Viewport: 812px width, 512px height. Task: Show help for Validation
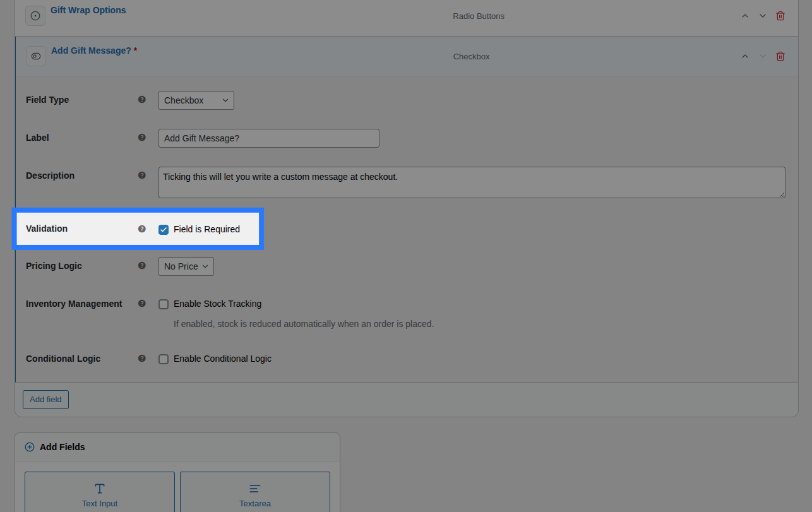pos(142,229)
